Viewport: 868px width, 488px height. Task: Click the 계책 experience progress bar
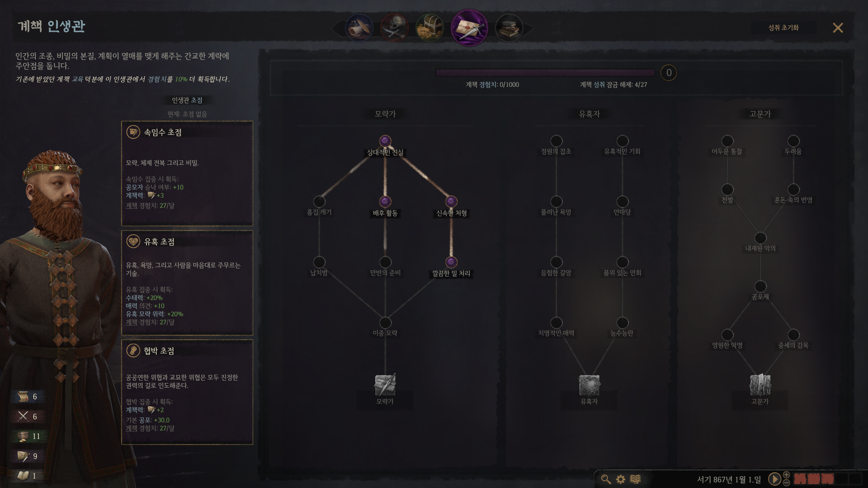545,73
